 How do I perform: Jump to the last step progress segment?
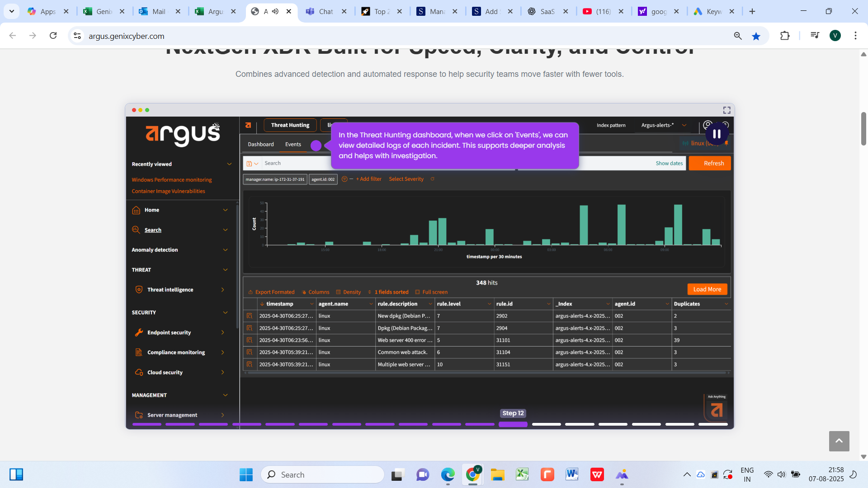tap(713, 424)
